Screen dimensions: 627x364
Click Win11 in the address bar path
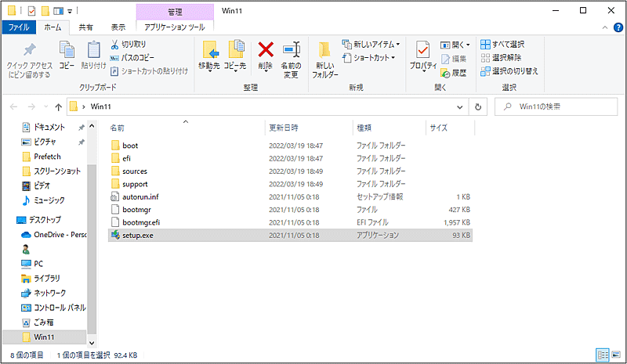[x=100, y=106]
